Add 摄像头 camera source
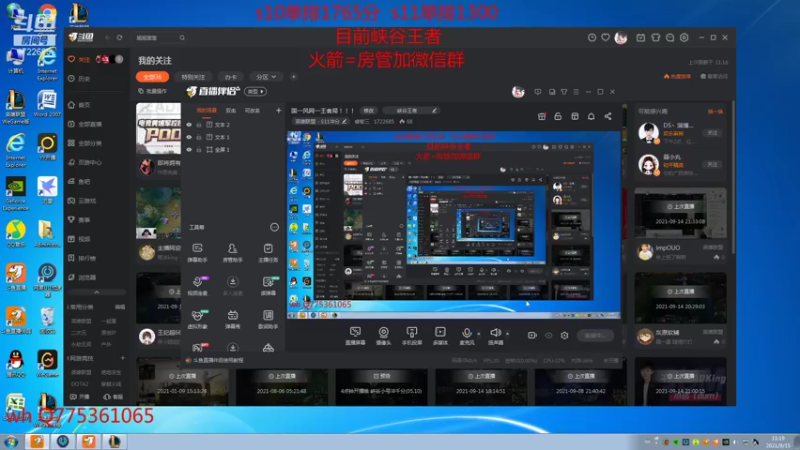This screenshot has height=450, width=800. click(383, 336)
